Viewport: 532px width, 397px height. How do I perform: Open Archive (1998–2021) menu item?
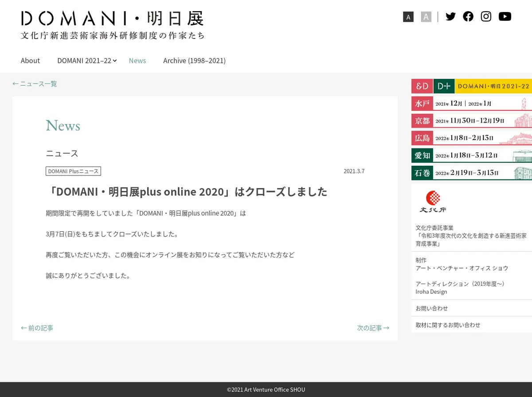point(194,60)
